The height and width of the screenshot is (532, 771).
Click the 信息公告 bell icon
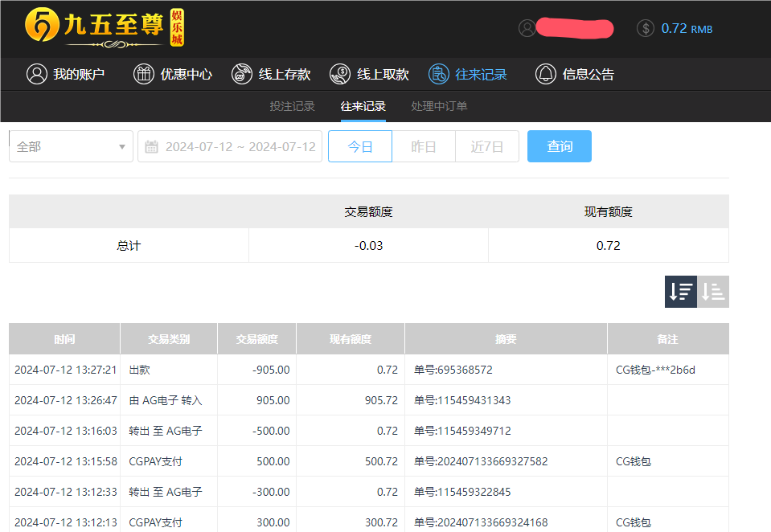pos(546,74)
